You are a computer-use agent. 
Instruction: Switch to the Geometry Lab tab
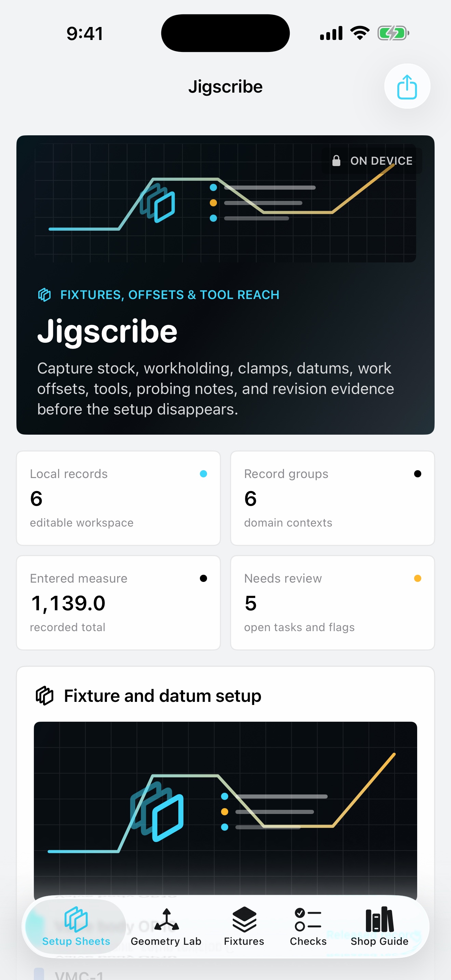166,926
